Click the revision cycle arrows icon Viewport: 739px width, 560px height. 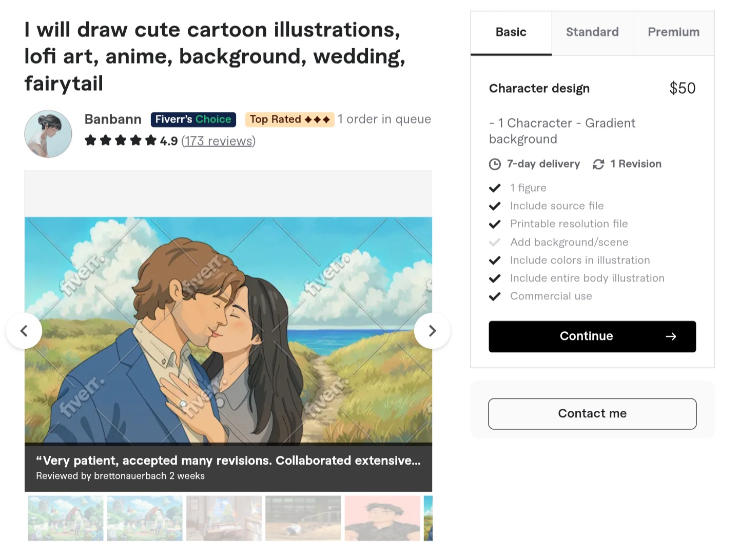pyautogui.click(x=598, y=164)
